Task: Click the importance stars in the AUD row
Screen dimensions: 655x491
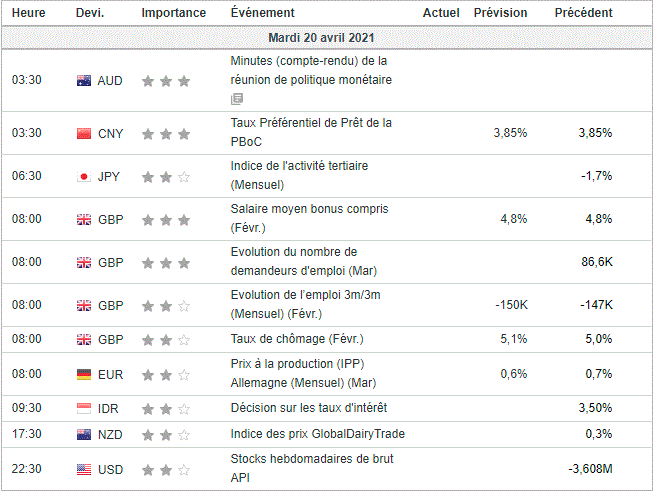Action: click(x=166, y=81)
